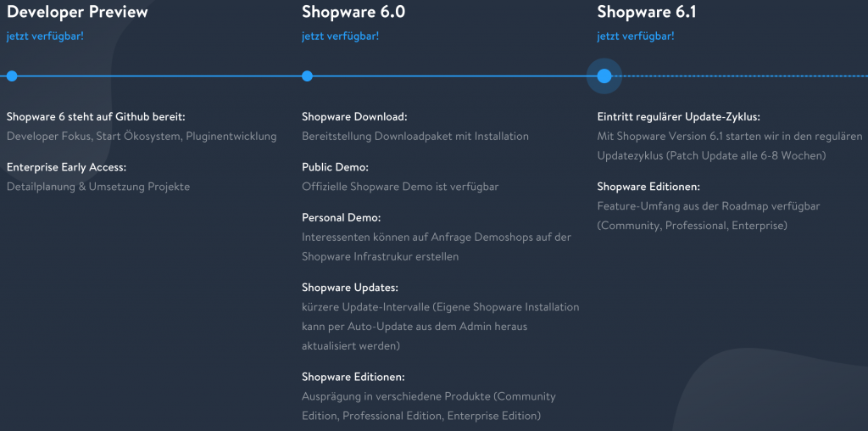Click the Shopware 6.0 heading
Viewport: 868px width, 431px height.
tap(353, 12)
